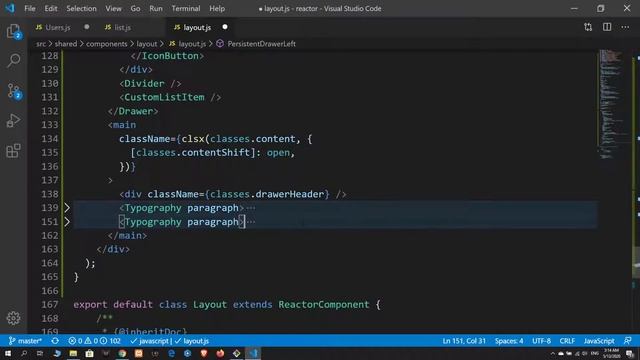The image size is (640, 360).
Task: Expand folded Typography block at line 151
Action: (67, 222)
